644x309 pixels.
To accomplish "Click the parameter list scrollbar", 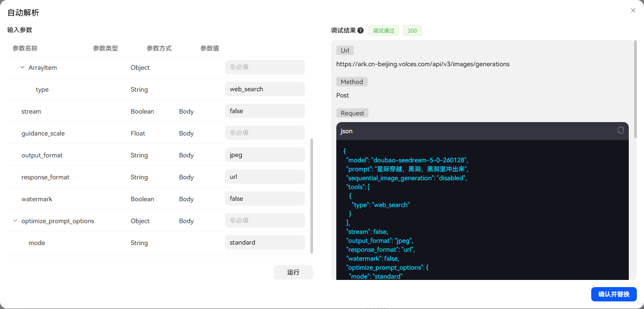I will click(312, 196).
